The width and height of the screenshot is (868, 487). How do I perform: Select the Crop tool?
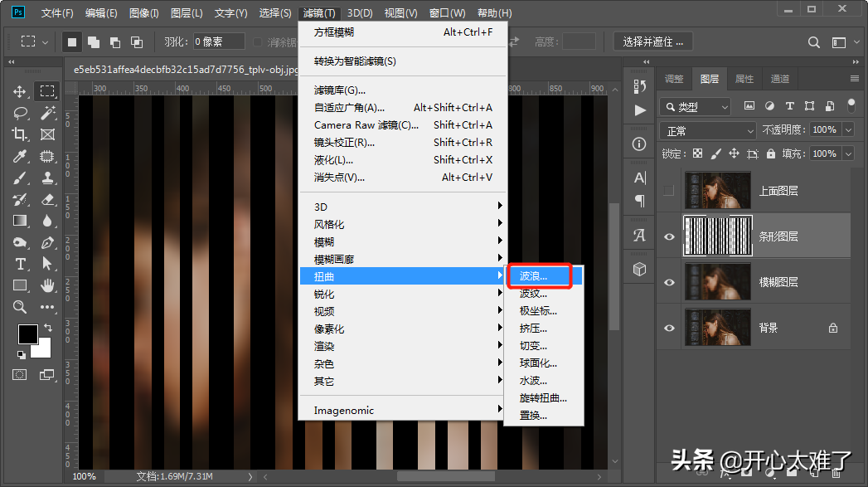[20, 134]
